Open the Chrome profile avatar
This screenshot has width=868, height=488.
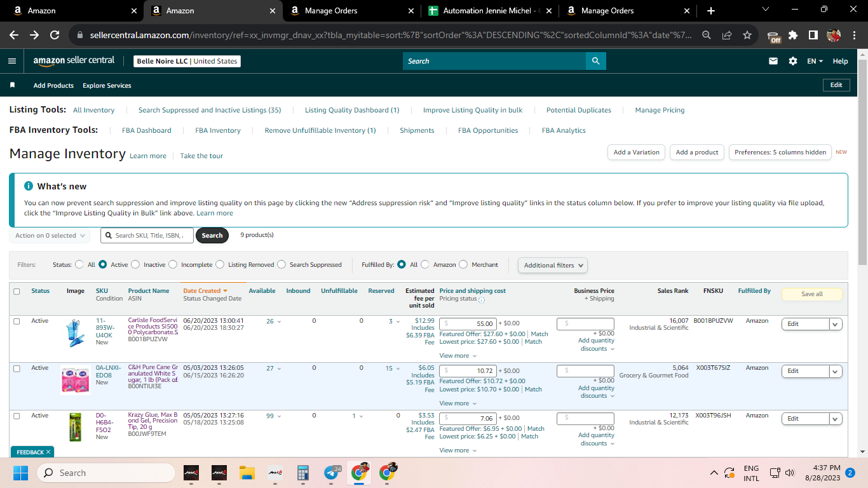834,35
